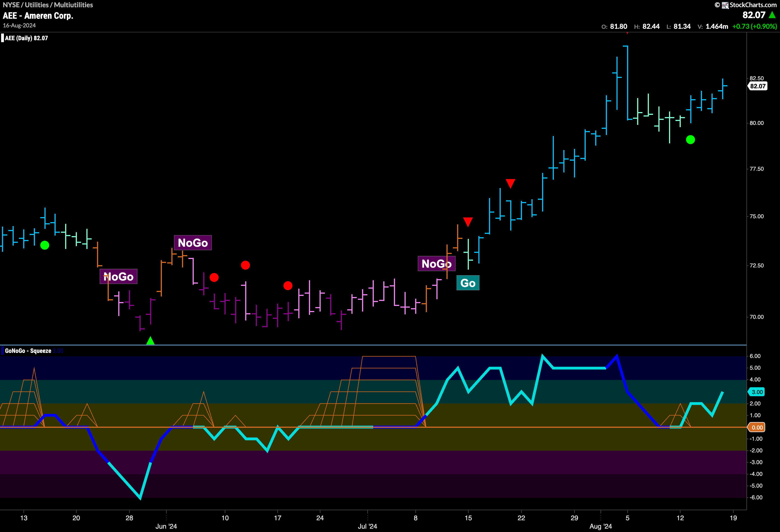This screenshot has width=780, height=532.
Task: Click the green dot marker near August 12
Action: [690, 139]
